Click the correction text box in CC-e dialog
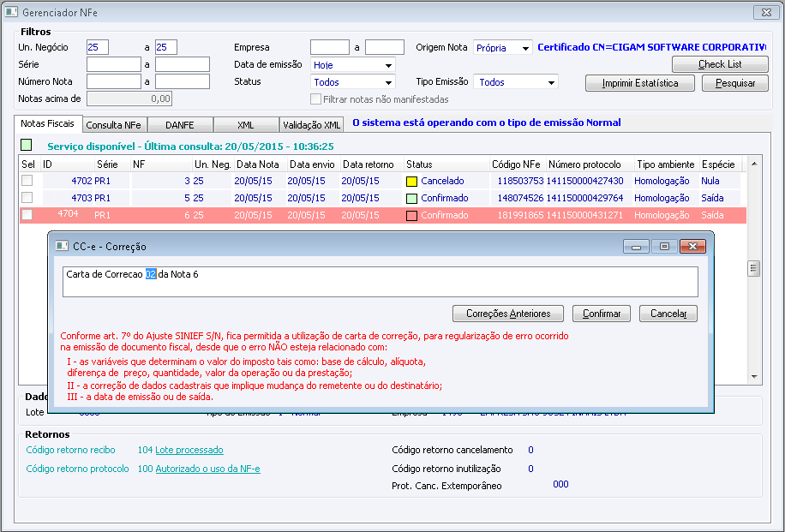The height and width of the screenshot is (532, 785). point(380,282)
